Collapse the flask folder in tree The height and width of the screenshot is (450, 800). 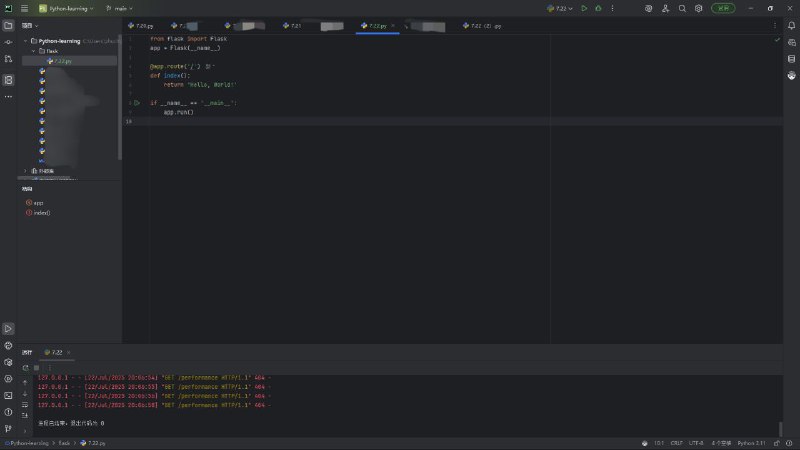[x=33, y=50]
